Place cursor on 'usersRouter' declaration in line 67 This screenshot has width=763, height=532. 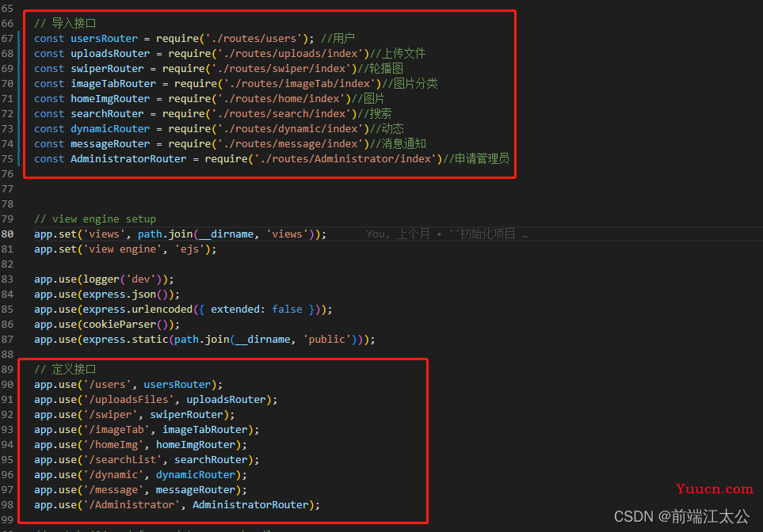(x=104, y=39)
